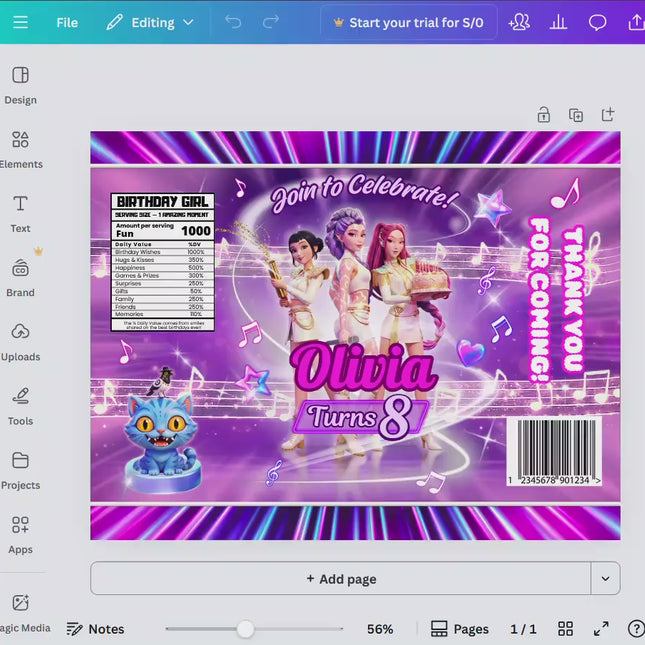Open the Pages view
645x645 pixels.
[460, 629]
